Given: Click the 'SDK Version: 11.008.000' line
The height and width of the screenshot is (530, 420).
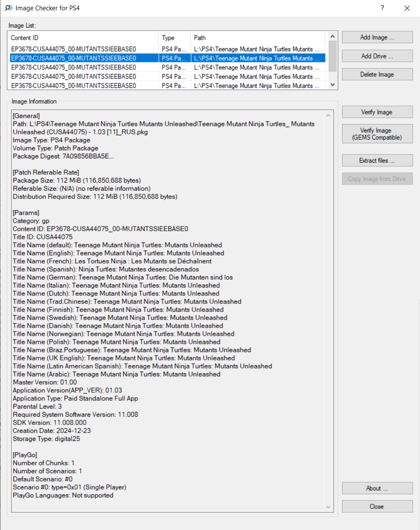Looking at the screenshot, I should point(49,423).
